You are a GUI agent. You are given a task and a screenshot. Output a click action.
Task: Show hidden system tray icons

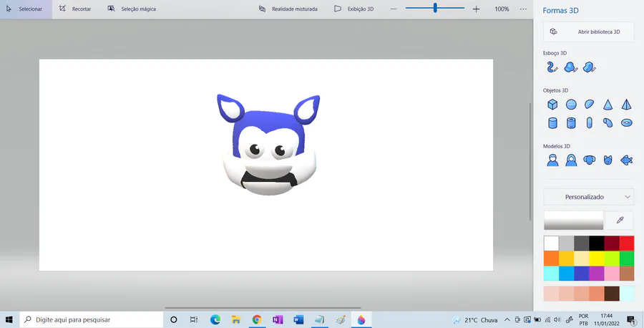[x=507, y=320]
